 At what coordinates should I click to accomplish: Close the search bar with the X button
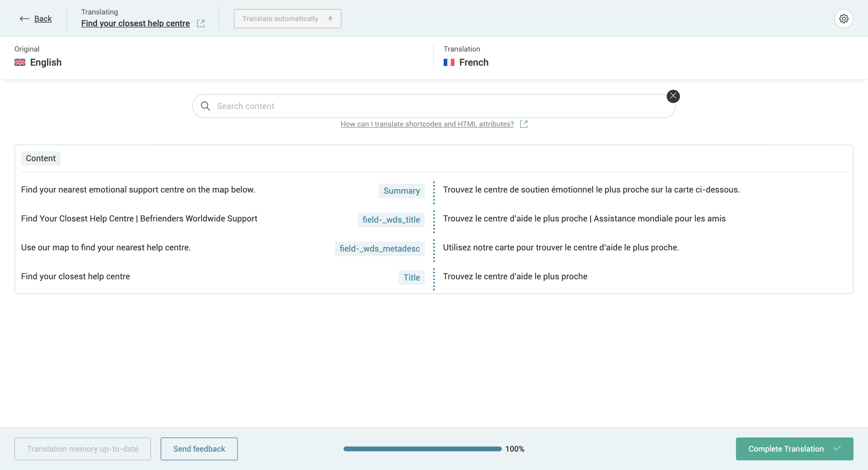coord(673,96)
